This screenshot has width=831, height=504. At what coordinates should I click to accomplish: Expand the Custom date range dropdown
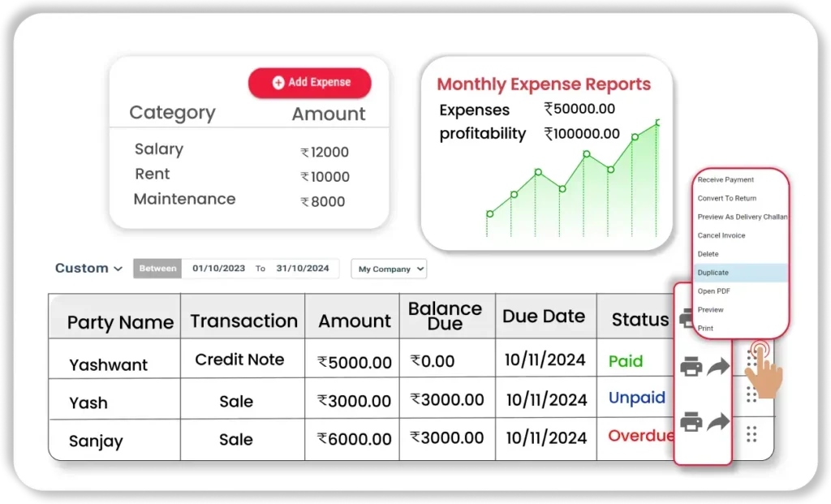click(88, 269)
